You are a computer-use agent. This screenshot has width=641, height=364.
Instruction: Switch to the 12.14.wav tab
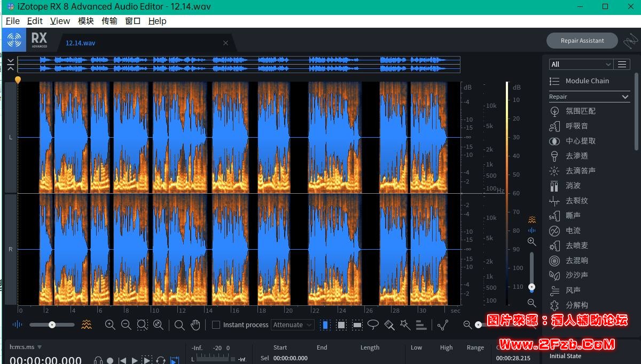(x=81, y=43)
